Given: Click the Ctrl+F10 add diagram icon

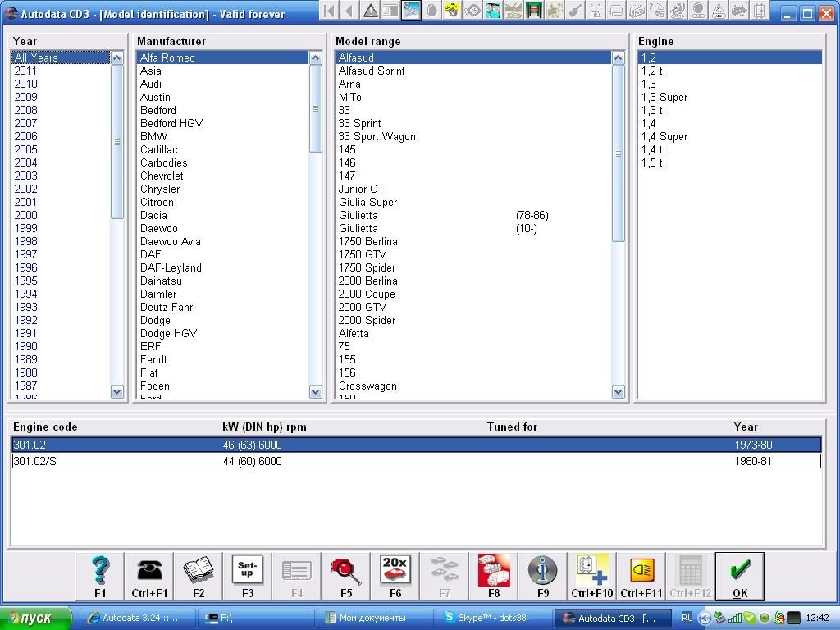Looking at the screenshot, I should click(x=592, y=576).
